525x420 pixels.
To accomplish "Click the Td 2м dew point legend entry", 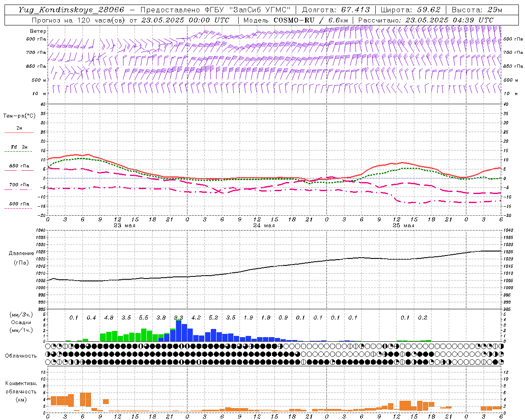I will click(19, 147).
